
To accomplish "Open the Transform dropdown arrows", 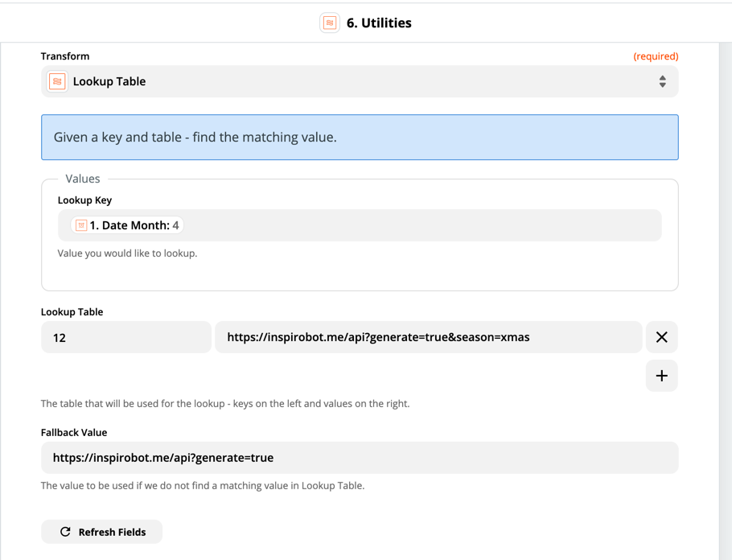I will [x=663, y=81].
